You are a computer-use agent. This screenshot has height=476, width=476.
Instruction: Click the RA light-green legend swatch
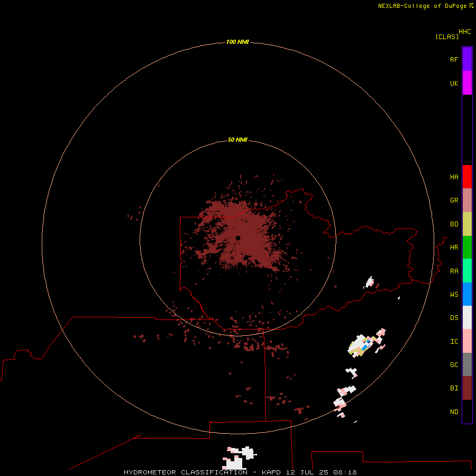[467, 271]
